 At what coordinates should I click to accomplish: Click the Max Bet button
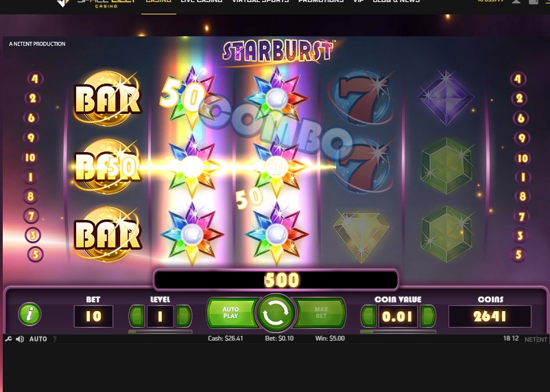(x=320, y=313)
